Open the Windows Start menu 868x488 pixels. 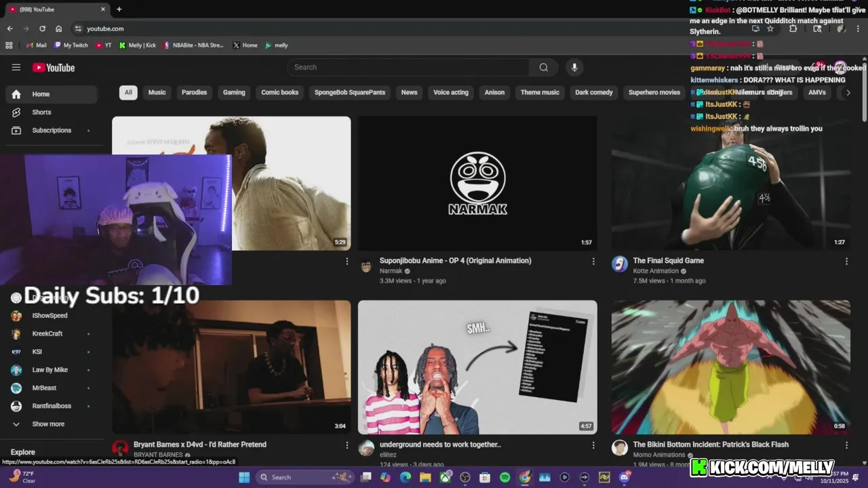[244, 477]
